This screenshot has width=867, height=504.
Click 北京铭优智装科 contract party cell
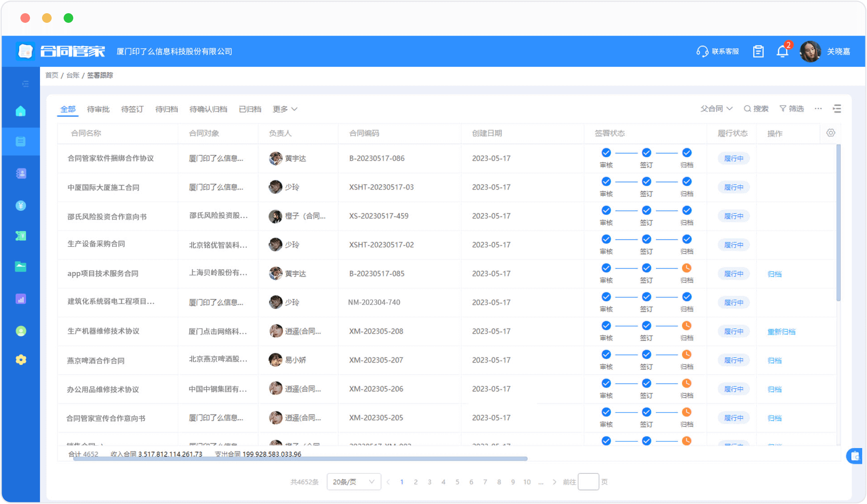pos(218,245)
